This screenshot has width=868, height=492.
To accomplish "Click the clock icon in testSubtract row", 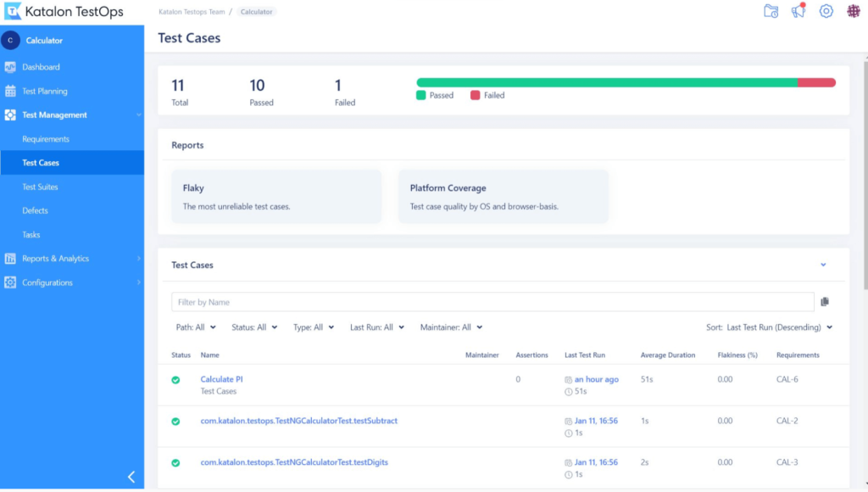I will click(x=568, y=433).
